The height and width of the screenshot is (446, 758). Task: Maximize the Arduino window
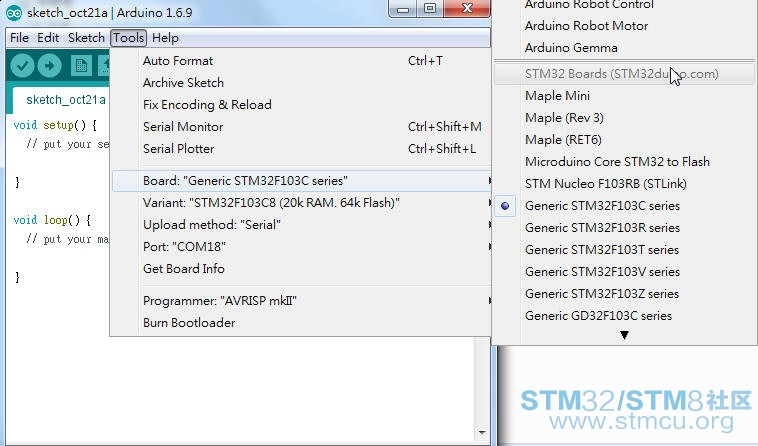[430, 9]
